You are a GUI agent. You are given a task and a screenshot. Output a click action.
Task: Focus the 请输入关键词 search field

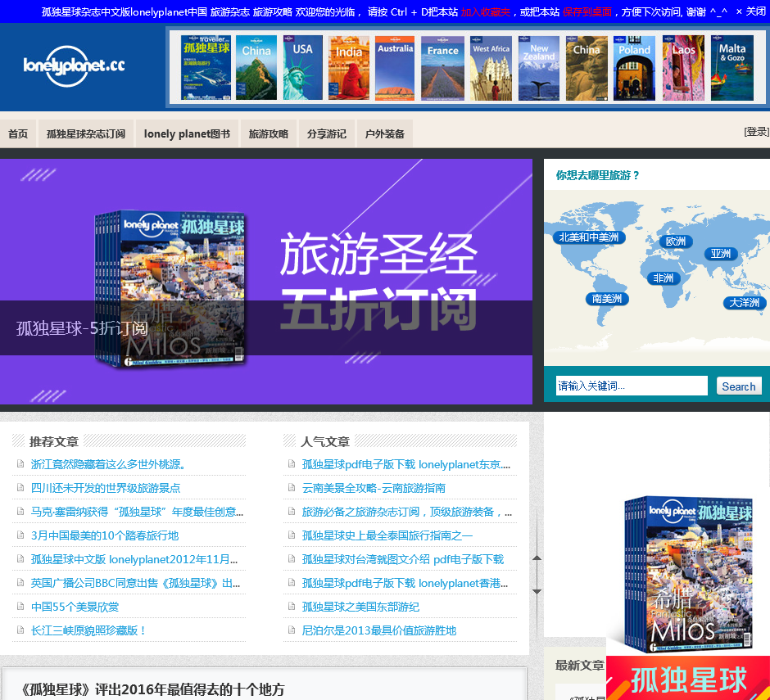632,386
